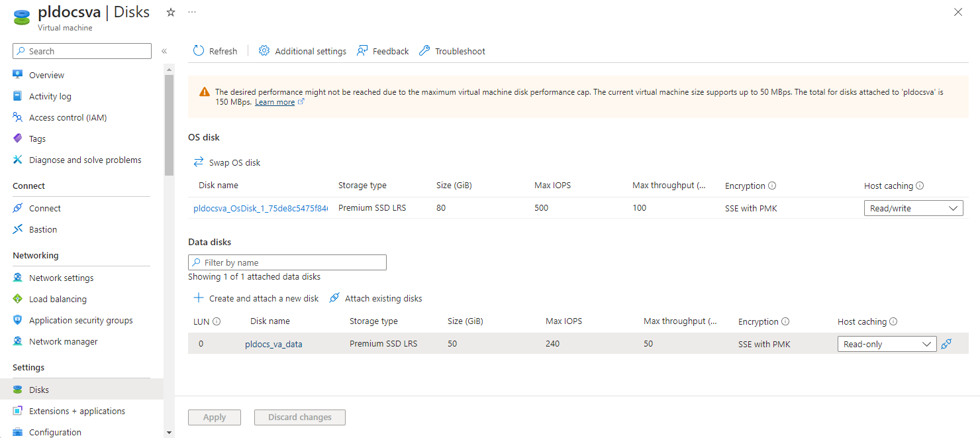The width and height of the screenshot is (980, 438).
Task: Click the Bastion icon in the sidebar
Action: click(x=18, y=229)
